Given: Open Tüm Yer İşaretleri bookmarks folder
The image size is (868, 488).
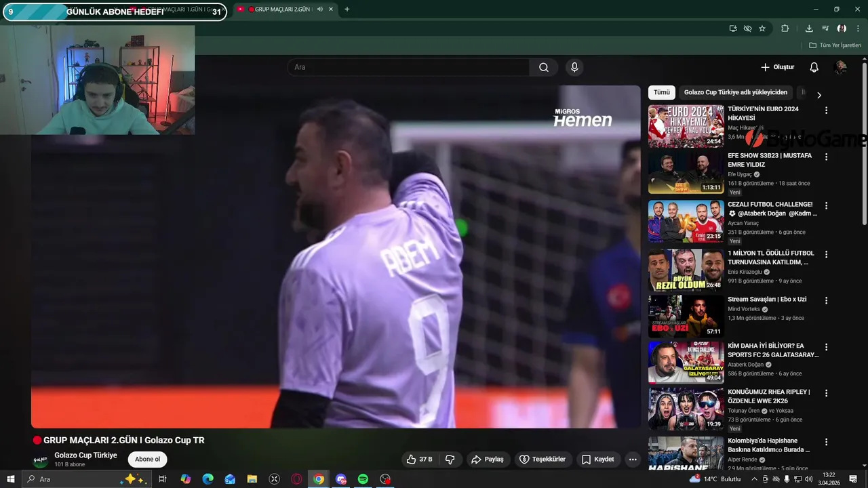Looking at the screenshot, I should tap(835, 45).
